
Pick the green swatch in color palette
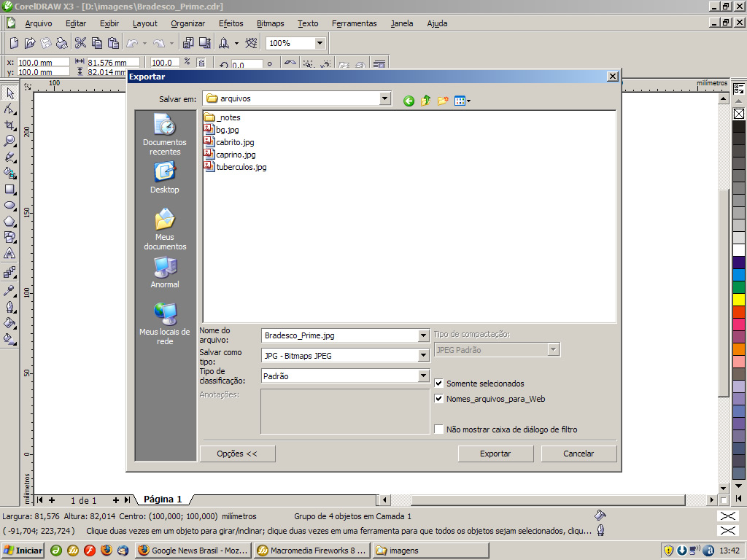click(739, 287)
